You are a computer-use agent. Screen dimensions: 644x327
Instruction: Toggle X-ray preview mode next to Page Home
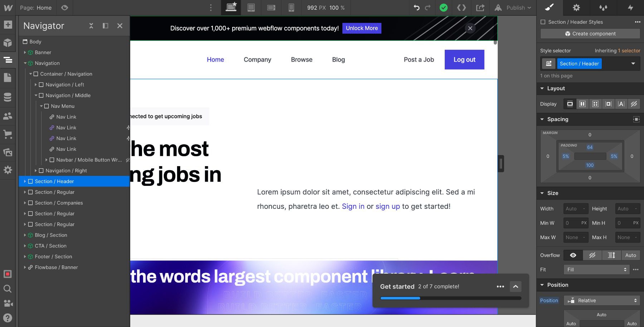pos(64,8)
